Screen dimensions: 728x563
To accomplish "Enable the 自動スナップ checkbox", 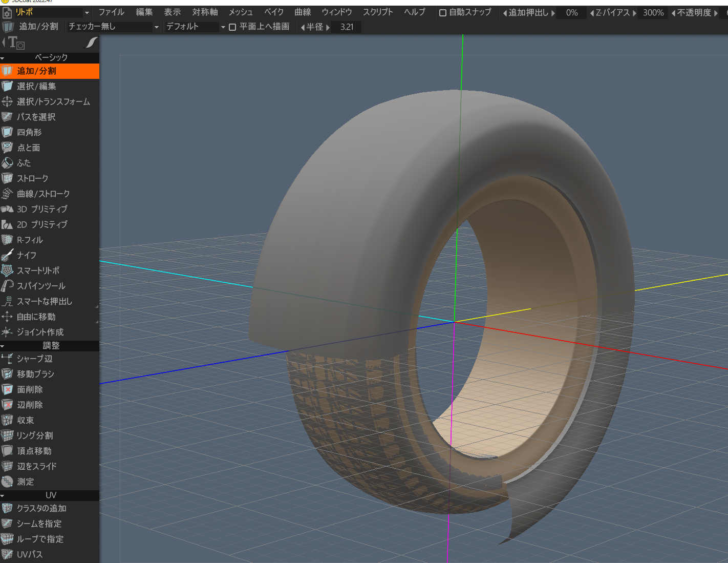I will 443,12.
